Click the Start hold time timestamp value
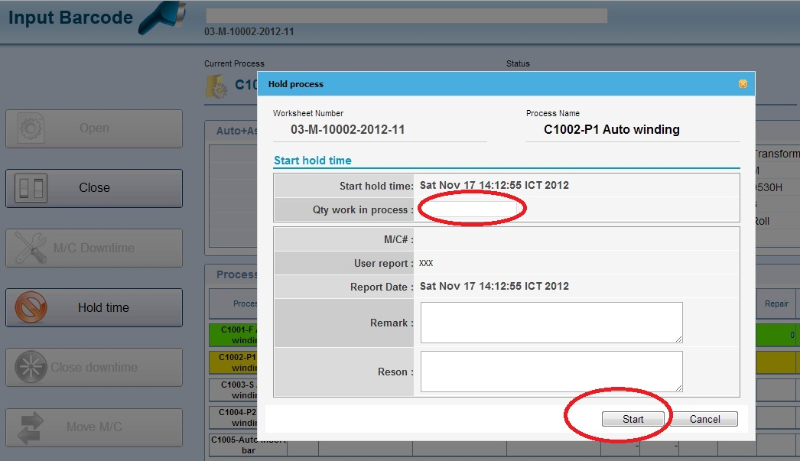 (x=494, y=185)
